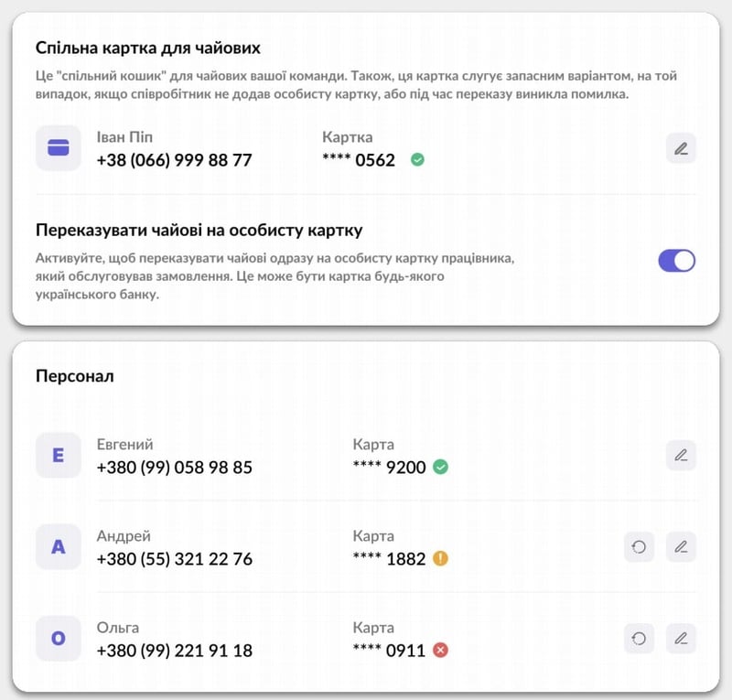This screenshot has height=700, width=732.
Task: Click the purple card icon beside Іван Піп
Action: pyautogui.click(x=59, y=148)
